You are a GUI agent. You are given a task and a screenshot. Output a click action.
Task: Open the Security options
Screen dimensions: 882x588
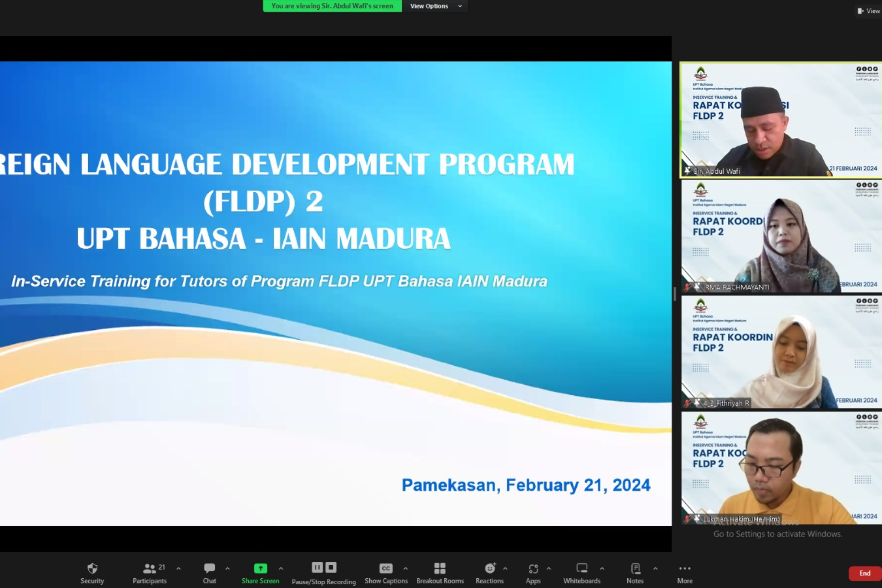coord(91,572)
